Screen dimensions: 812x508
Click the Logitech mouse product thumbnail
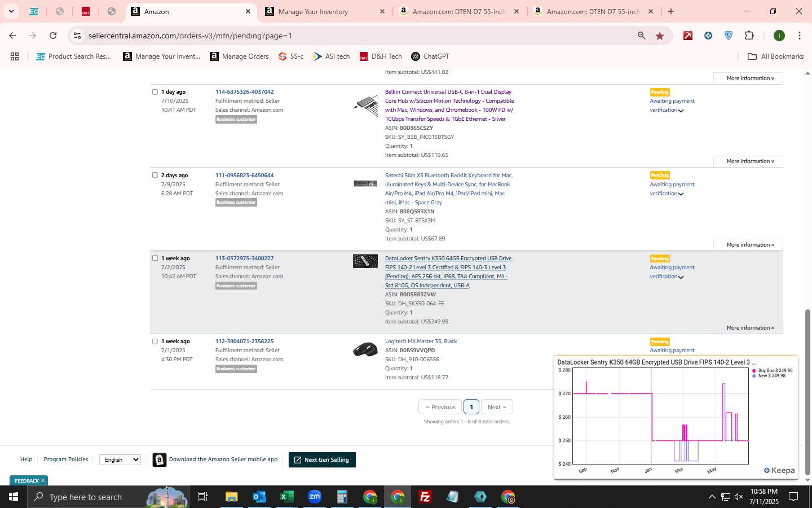coord(365,350)
